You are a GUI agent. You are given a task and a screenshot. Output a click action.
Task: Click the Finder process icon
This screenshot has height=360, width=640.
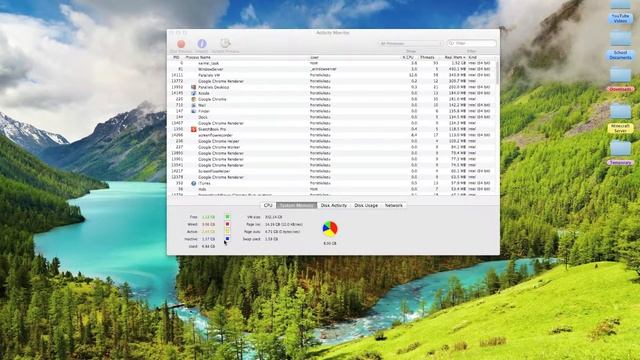(193, 111)
